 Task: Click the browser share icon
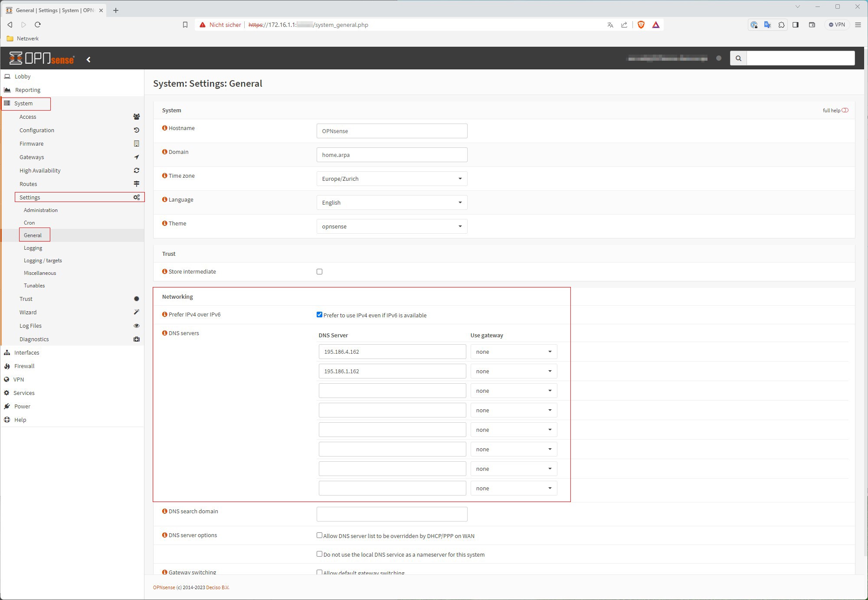[624, 25]
